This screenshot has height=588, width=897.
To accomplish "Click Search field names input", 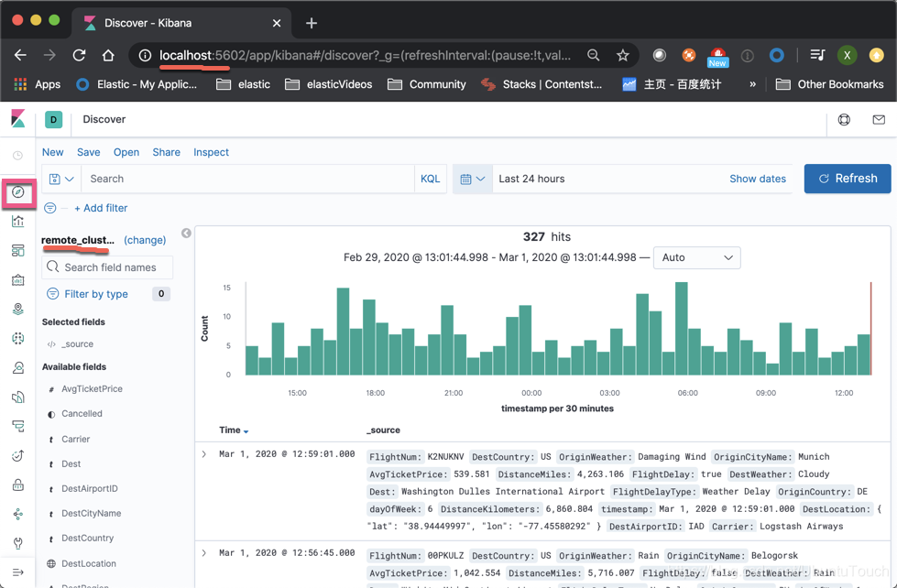I will [107, 267].
